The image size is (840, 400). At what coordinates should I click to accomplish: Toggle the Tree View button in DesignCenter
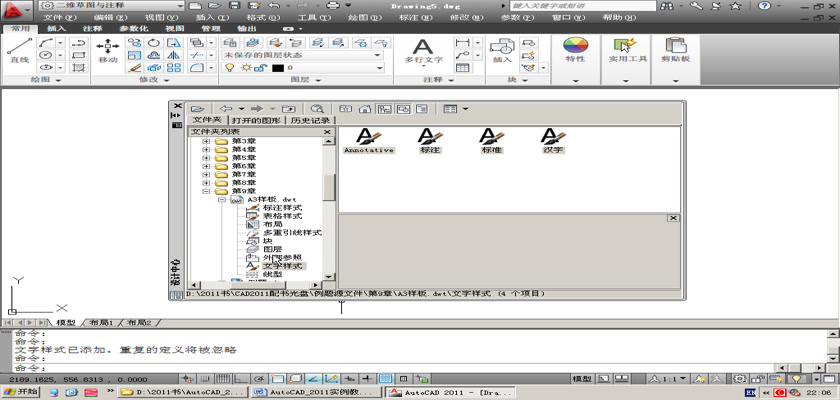[x=384, y=109]
